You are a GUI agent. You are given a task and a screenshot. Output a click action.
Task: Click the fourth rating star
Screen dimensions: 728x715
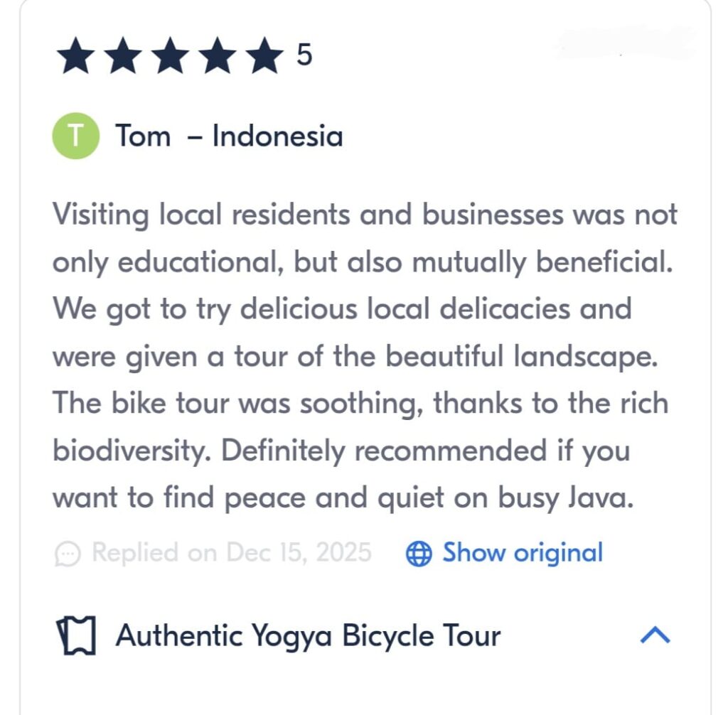218,57
